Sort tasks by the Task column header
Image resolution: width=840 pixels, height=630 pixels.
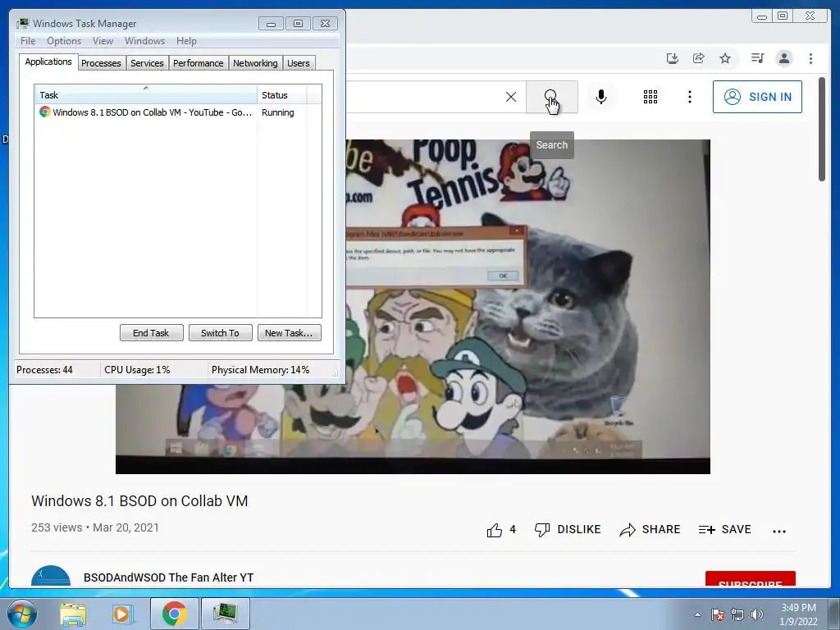146,95
